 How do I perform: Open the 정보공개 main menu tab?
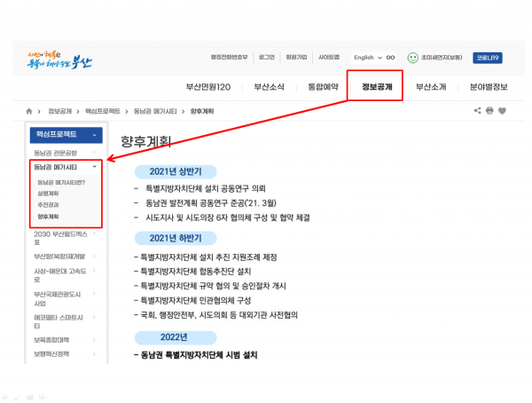[x=374, y=87]
